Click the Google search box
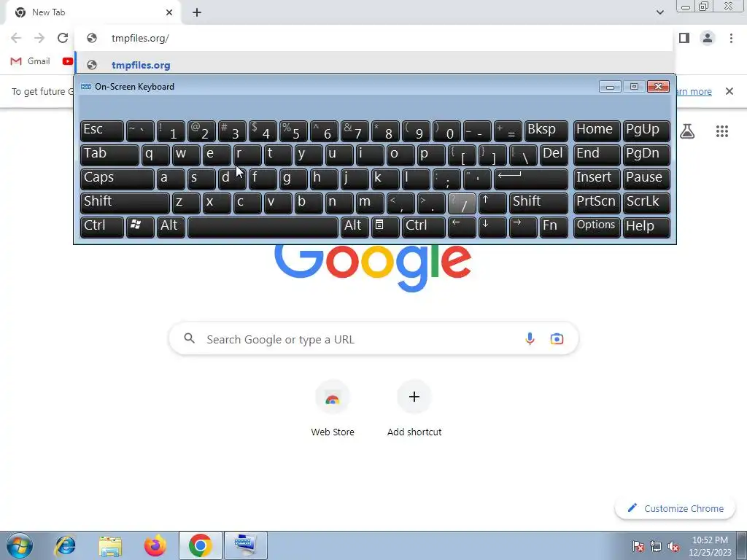747x560 pixels. click(374, 338)
